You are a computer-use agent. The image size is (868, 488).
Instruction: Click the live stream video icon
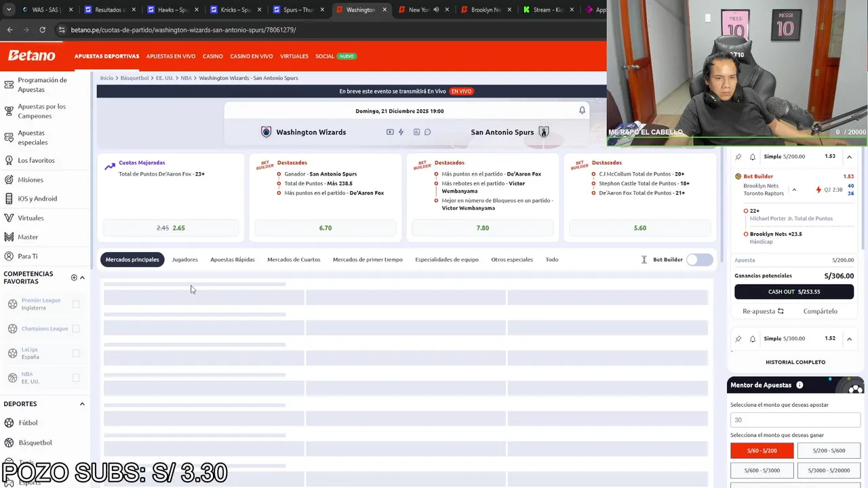click(x=390, y=132)
